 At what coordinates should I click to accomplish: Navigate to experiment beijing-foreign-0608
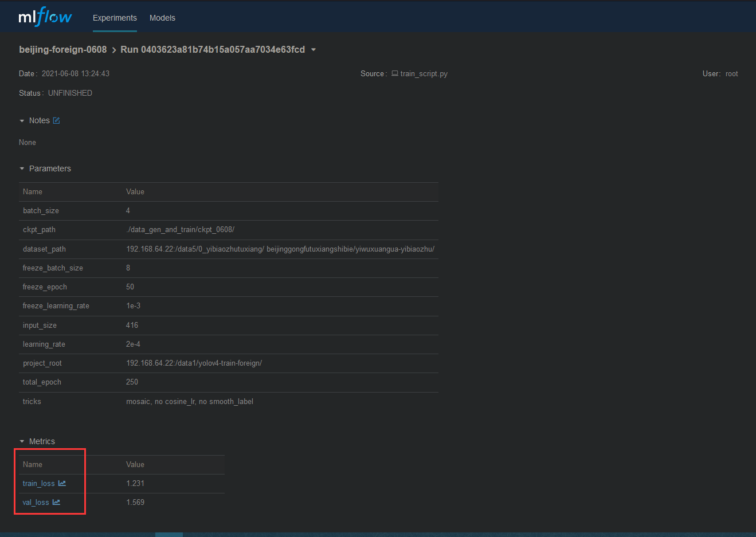pyautogui.click(x=62, y=49)
